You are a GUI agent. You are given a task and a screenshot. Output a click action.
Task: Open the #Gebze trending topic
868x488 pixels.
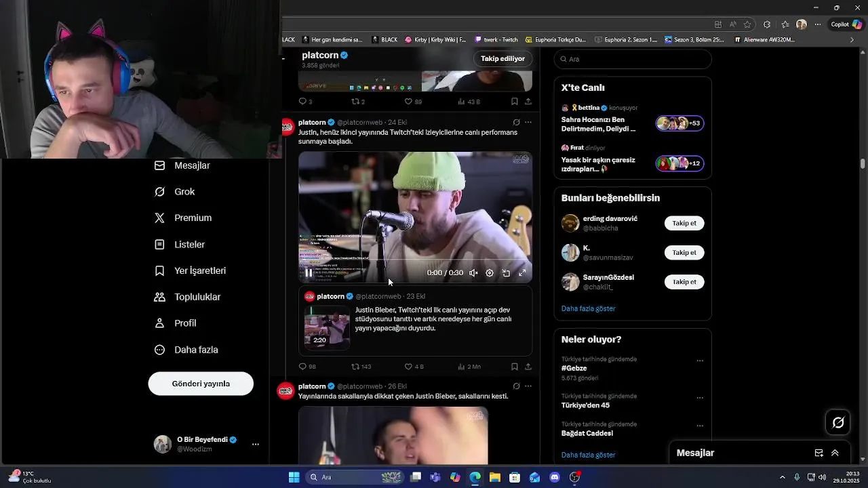574,369
